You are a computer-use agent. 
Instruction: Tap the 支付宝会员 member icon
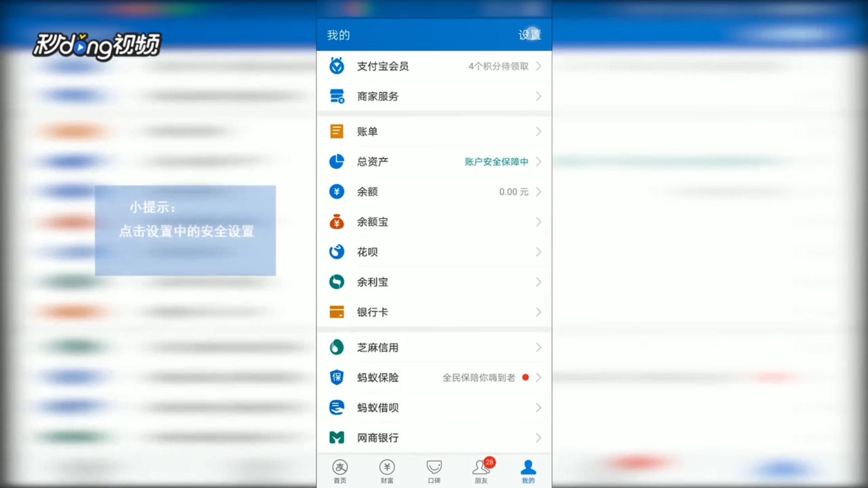[337, 66]
